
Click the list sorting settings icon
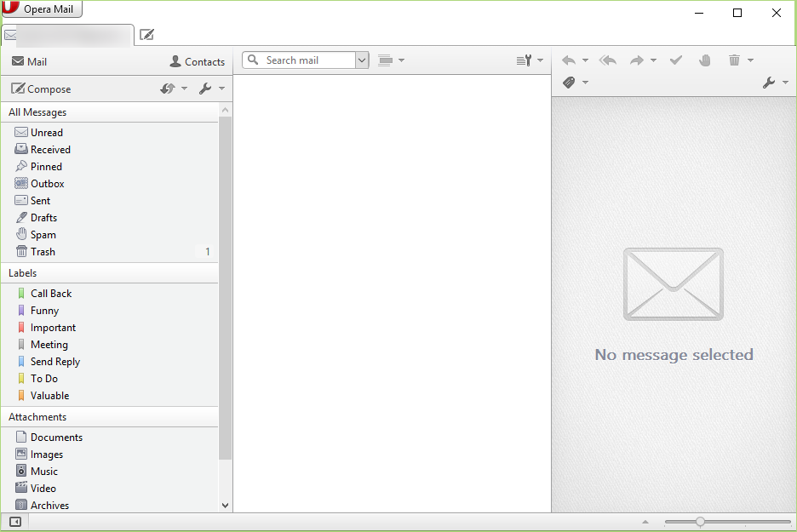point(524,60)
